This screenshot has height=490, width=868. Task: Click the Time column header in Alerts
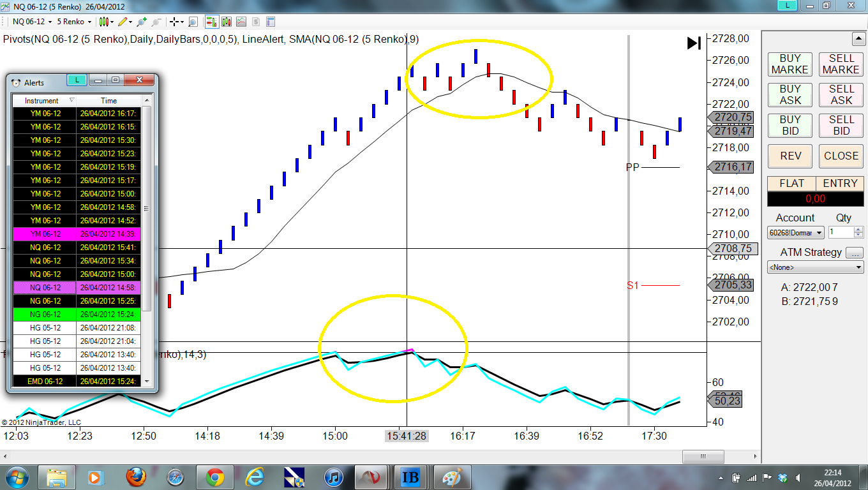click(x=109, y=101)
